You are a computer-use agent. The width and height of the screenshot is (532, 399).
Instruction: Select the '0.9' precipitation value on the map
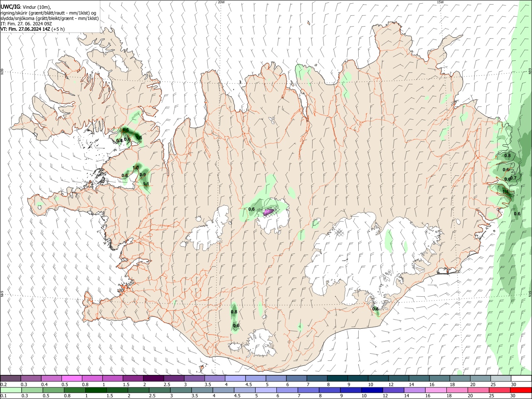(143, 175)
